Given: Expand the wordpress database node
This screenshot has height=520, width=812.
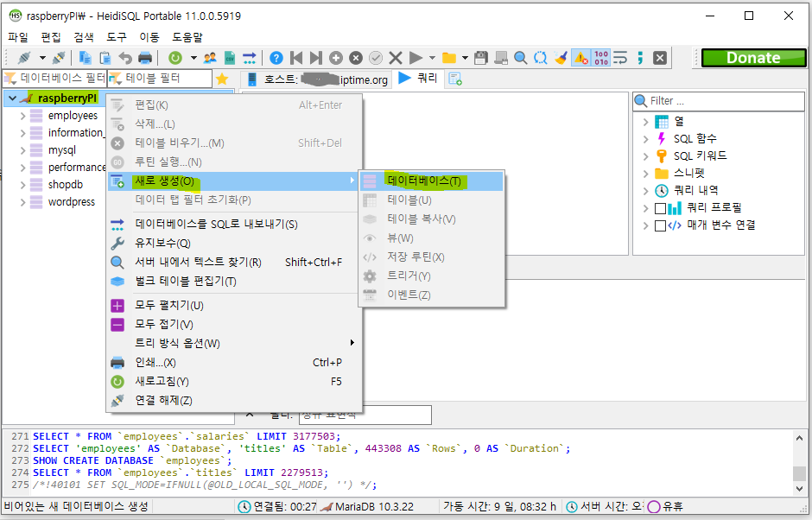Looking at the screenshot, I should point(22,202).
